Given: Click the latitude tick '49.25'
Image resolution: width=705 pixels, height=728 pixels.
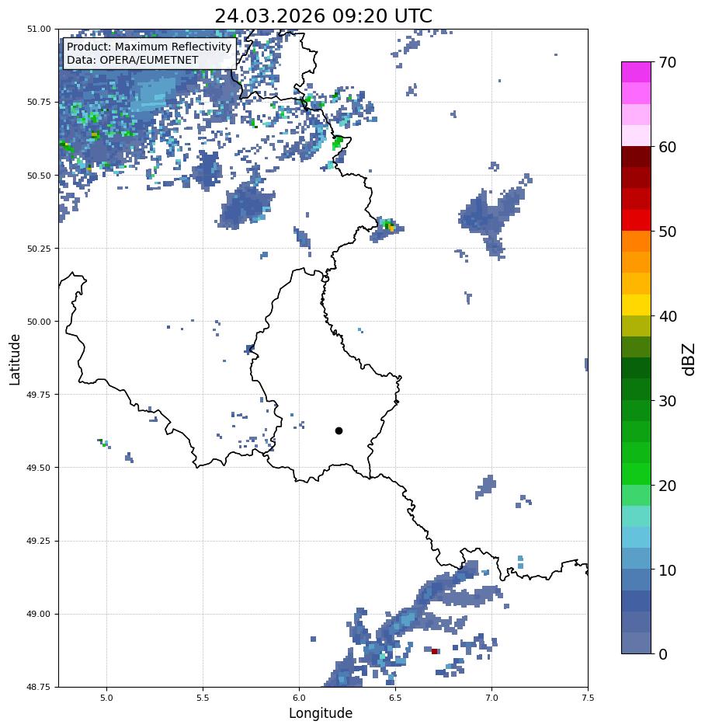Looking at the screenshot, I should tap(39, 541).
